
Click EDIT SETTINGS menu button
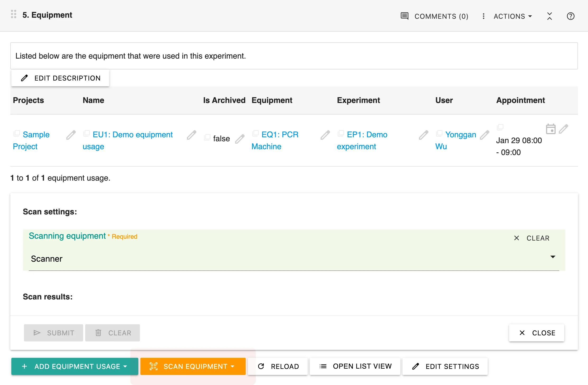coord(447,367)
